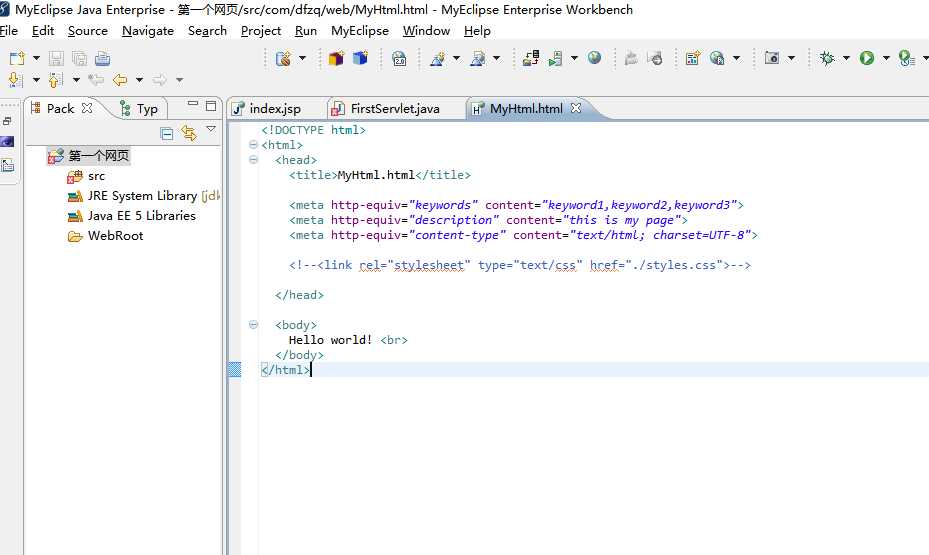Click the Debug bug icon
The width and height of the screenshot is (929, 555).
click(827, 58)
